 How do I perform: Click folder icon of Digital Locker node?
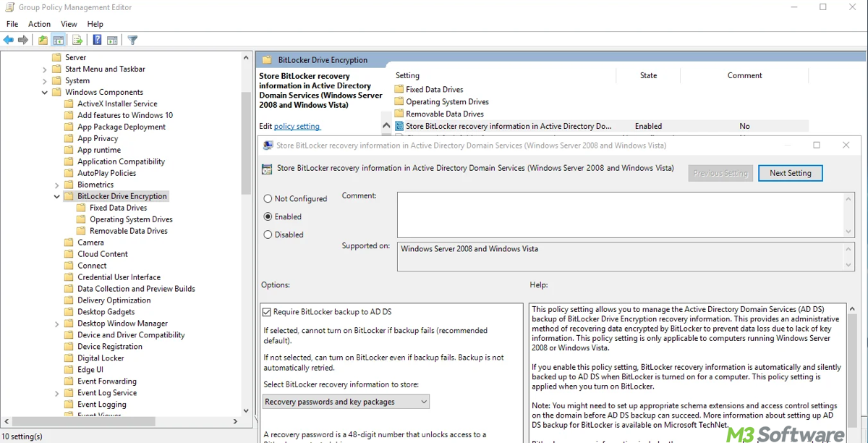click(x=69, y=358)
